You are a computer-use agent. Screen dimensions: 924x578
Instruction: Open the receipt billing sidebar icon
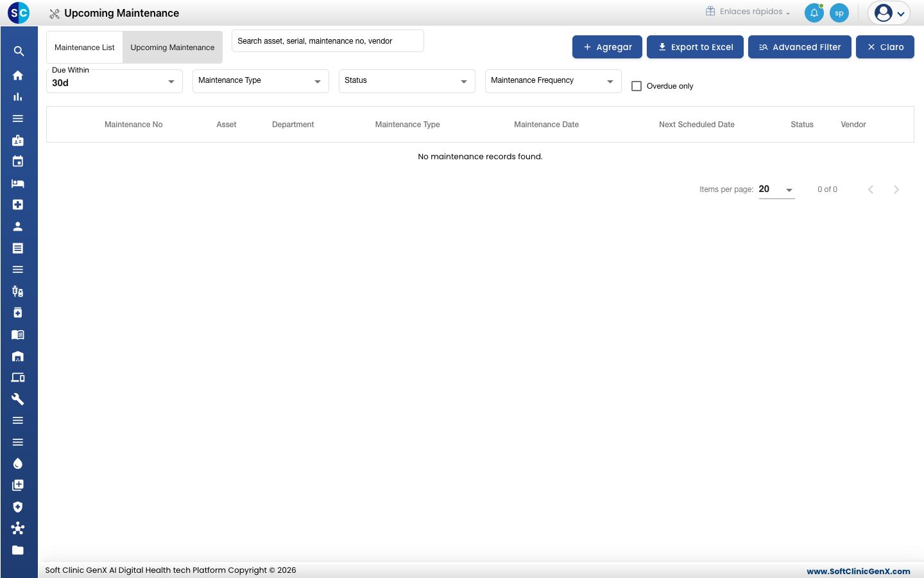point(18,248)
